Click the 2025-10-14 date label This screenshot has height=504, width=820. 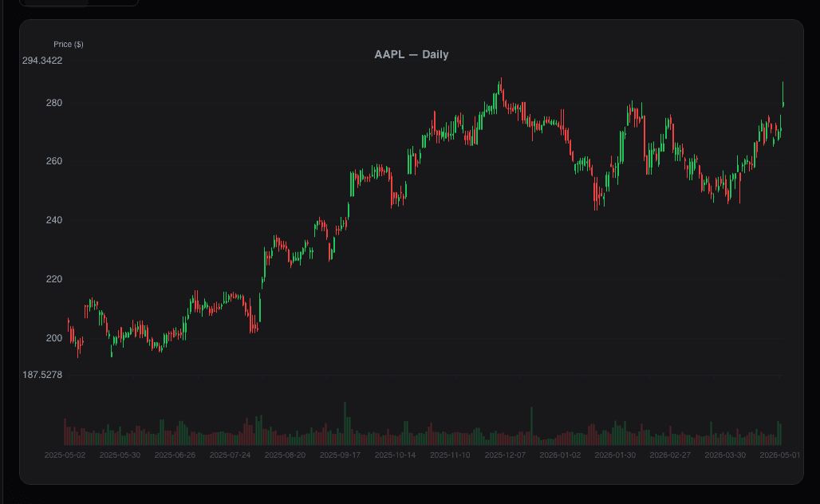click(396, 455)
